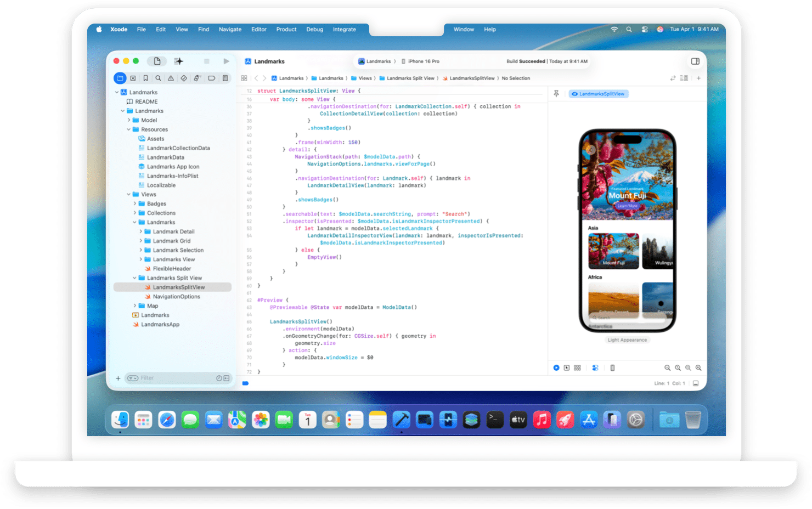
Task: Click the live preview play button
Action: click(556, 368)
